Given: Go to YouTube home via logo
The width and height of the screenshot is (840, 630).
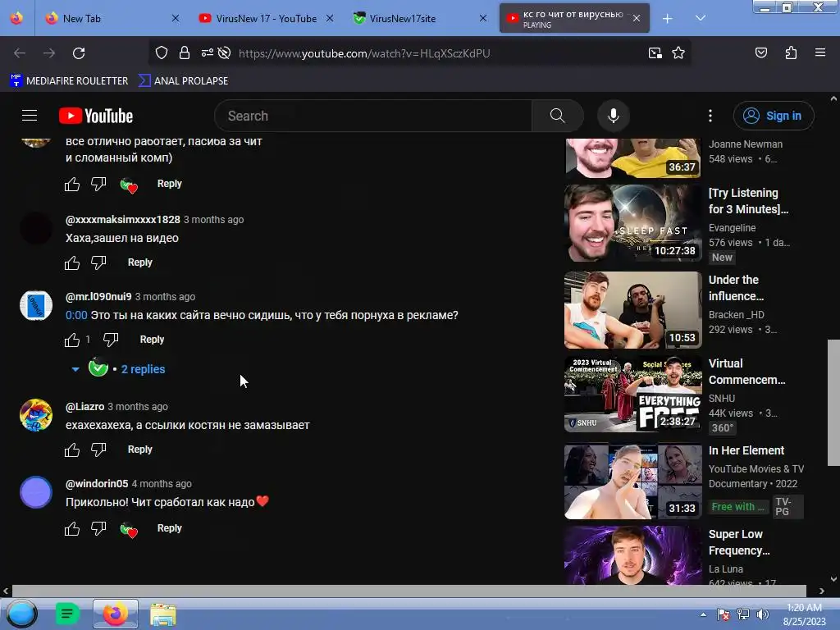Looking at the screenshot, I should click(96, 116).
